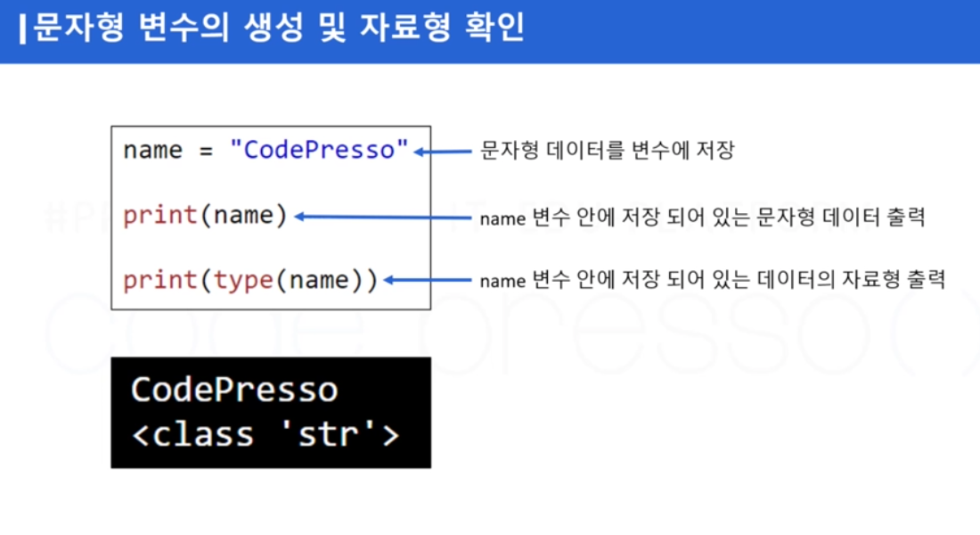Click the slide title '문자형 변수의 생성 및 자료형 확인'
The width and height of the screenshot is (980, 535).
coord(278,29)
